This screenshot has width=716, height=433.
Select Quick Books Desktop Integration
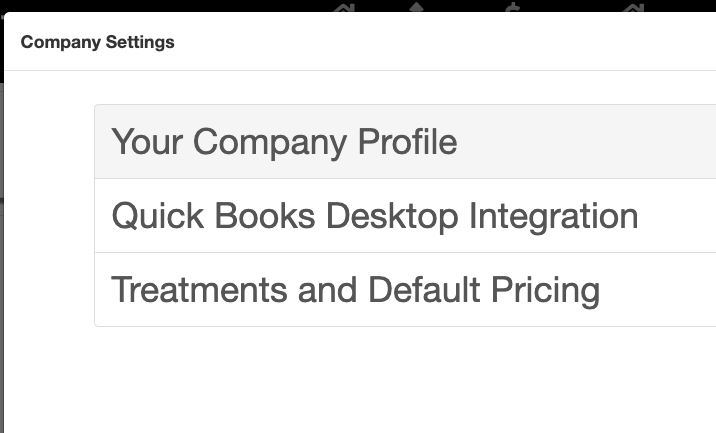(375, 216)
